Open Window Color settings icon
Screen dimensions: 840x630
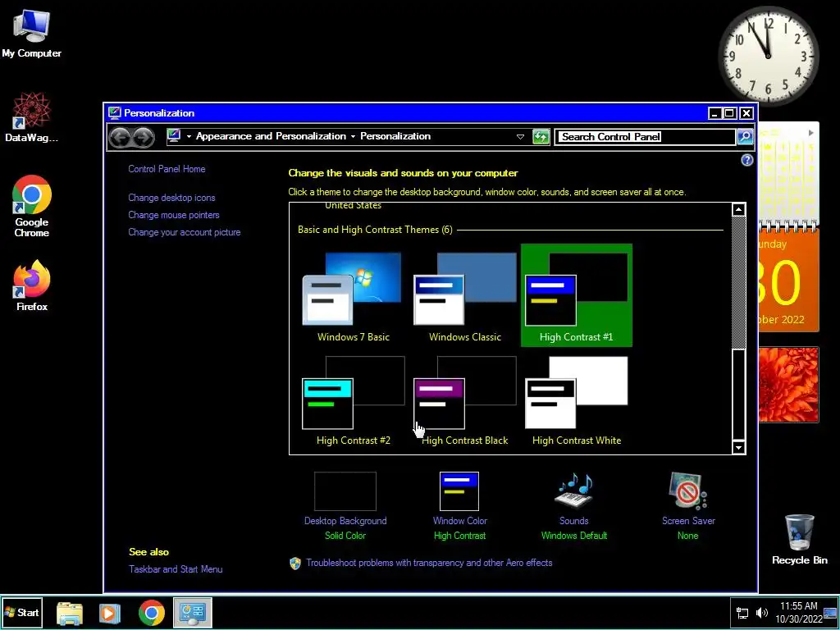(459, 491)
